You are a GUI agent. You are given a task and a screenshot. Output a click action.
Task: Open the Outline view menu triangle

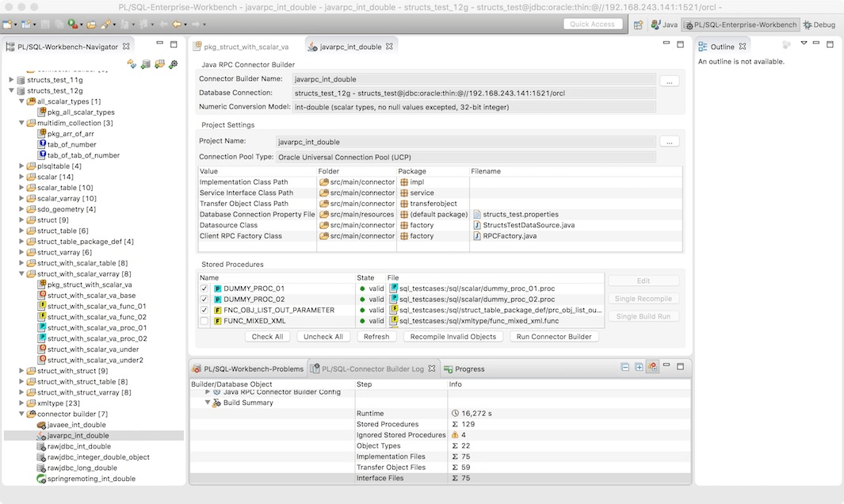click(x=804, y=44)
